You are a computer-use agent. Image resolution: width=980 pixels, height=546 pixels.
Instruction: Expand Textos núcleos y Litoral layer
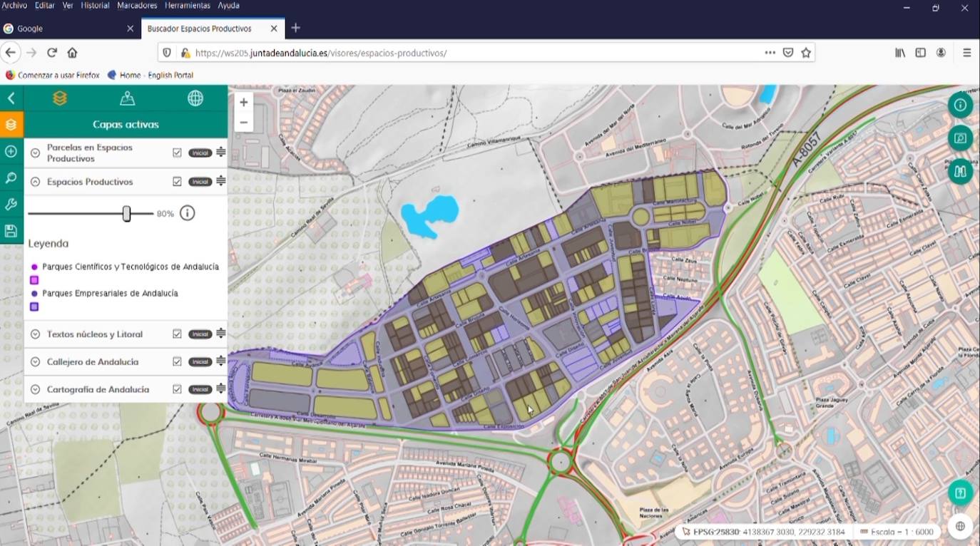(x=35, y=334)
